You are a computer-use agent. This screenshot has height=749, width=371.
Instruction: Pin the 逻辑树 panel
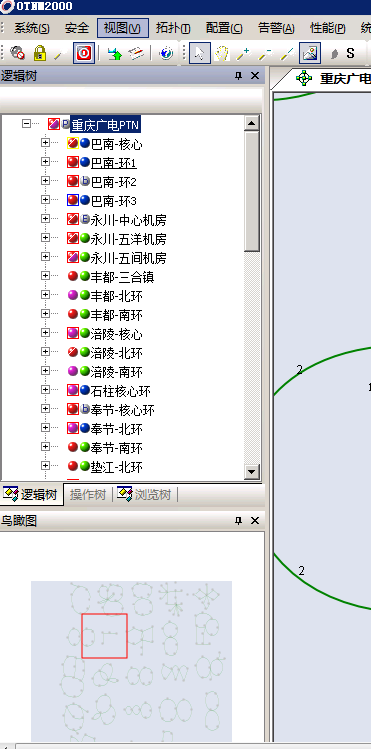click(239, 76)
